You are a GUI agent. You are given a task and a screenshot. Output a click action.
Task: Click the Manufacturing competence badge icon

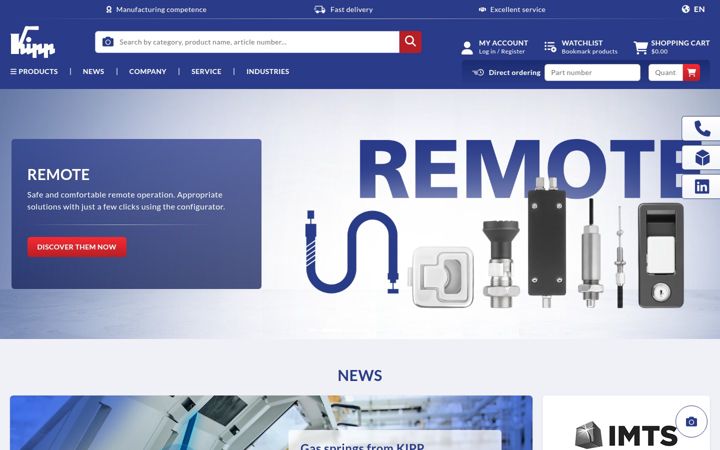click(109, 9)
